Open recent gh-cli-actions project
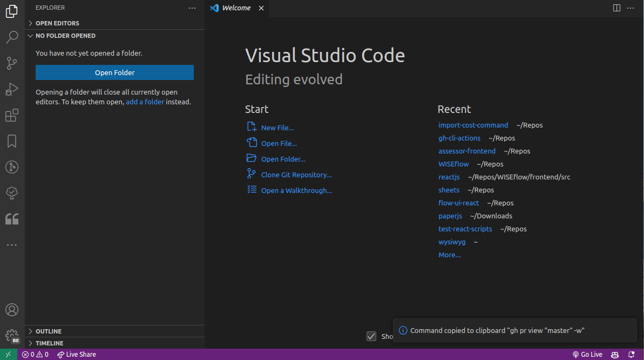This screenshot has height=360, width=644. pos(459,138)
